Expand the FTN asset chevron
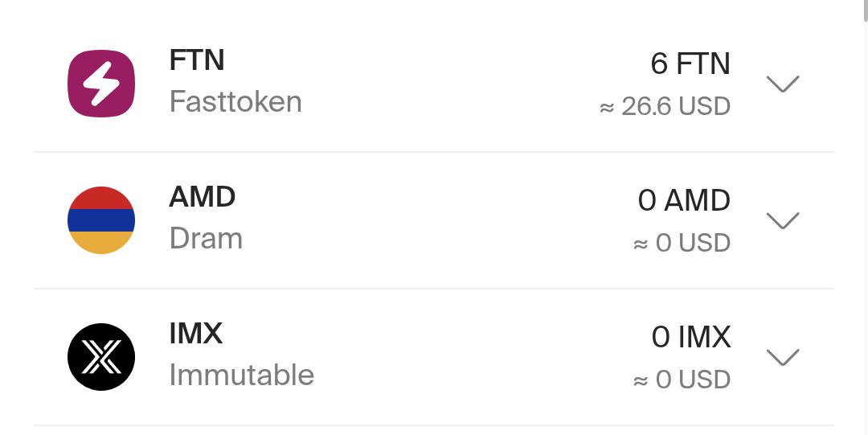The height and width of the screenshot is (435, 868). click(x=783, y=84)
